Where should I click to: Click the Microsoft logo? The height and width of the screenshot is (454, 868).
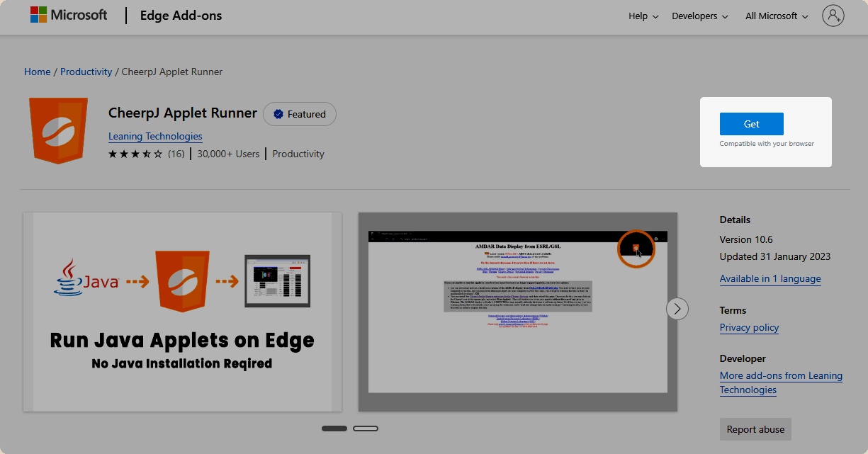tap(69, 15)
